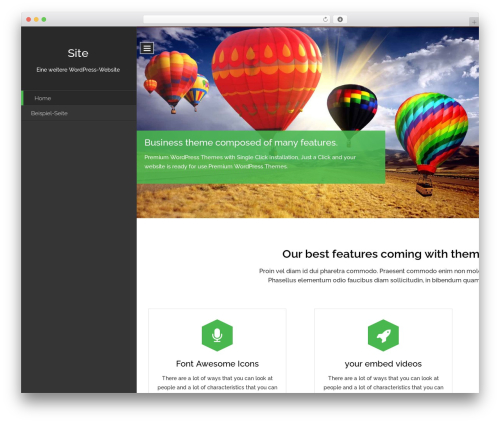Minimize window with yellow button
Screen dimensions: 500x423
pos(36,19)
